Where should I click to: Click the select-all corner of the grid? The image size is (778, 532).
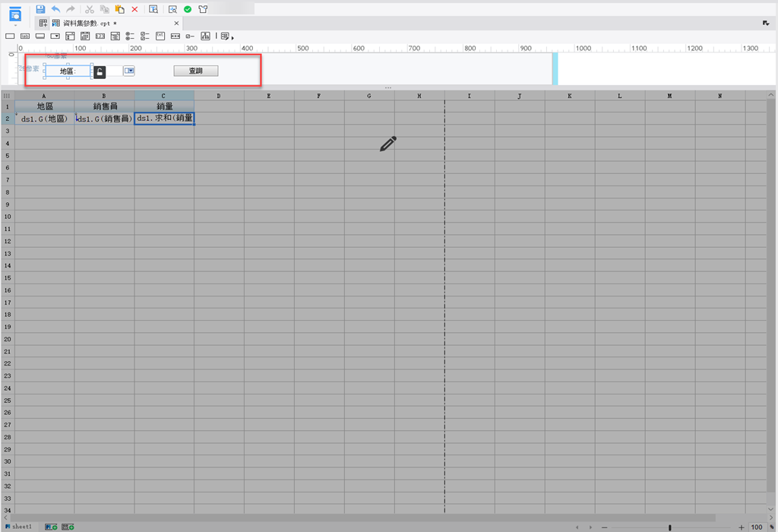tap(8, 95)
